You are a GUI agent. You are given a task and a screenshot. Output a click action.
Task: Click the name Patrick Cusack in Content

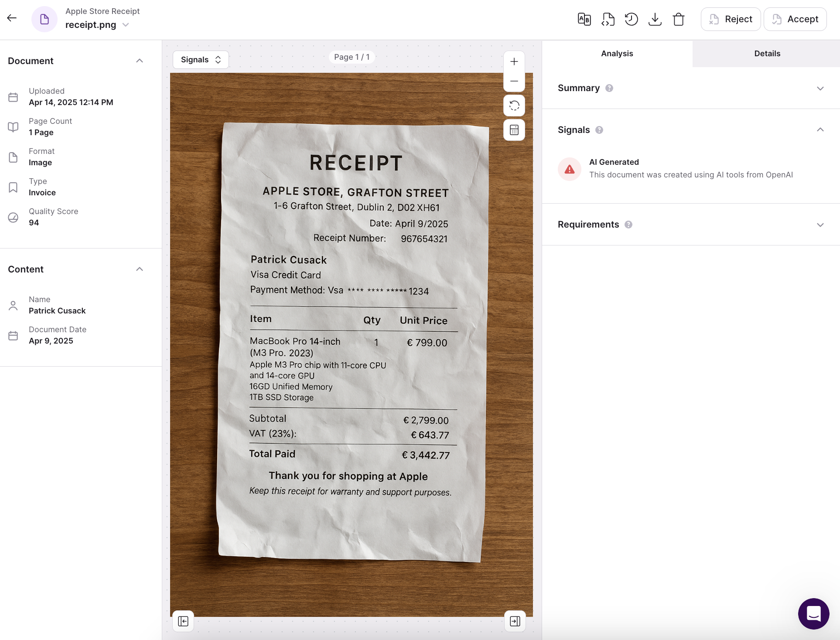coord(57,311)
